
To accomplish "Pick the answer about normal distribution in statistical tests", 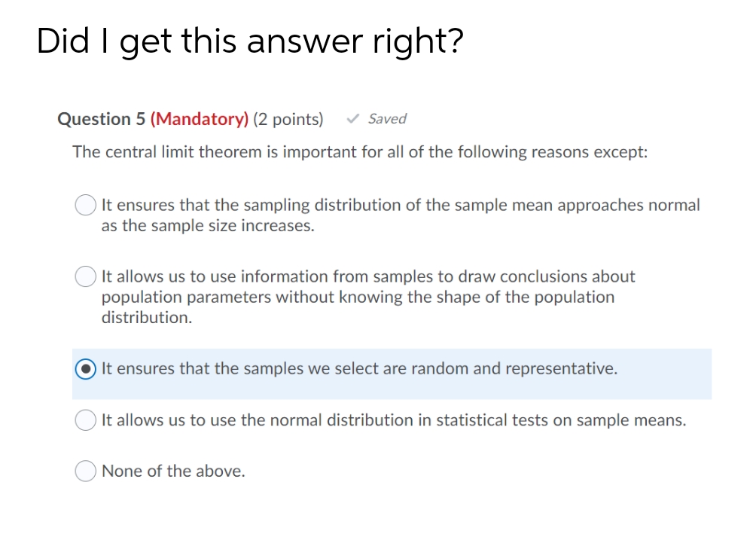I will click(x=85, y=420).
